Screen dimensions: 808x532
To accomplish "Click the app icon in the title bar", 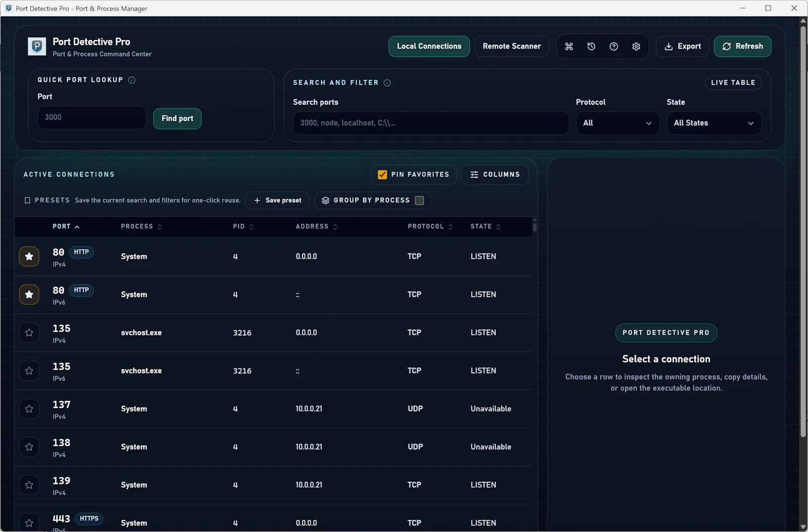I will pyautogui.click(x=8, y=8).
